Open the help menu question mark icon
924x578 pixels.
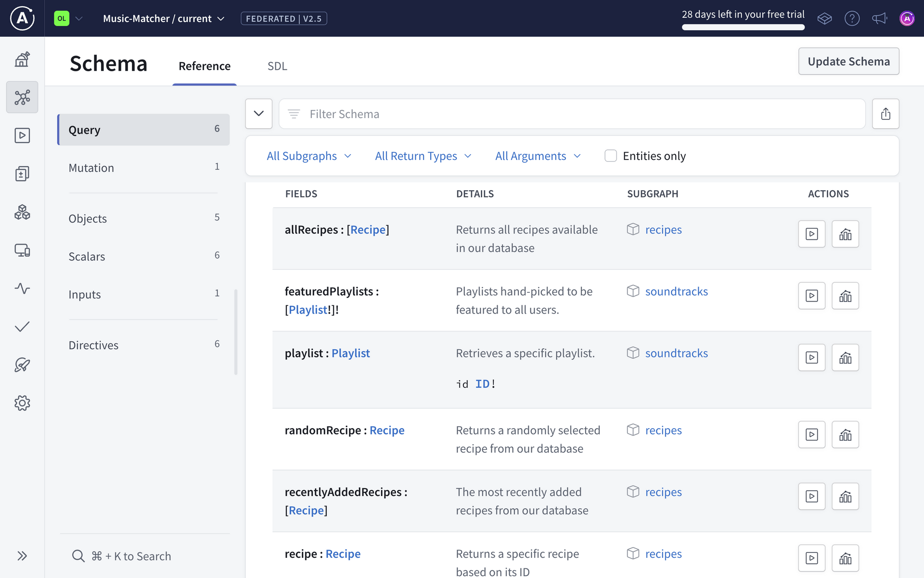pyautogui.click(x=852, y=18)
